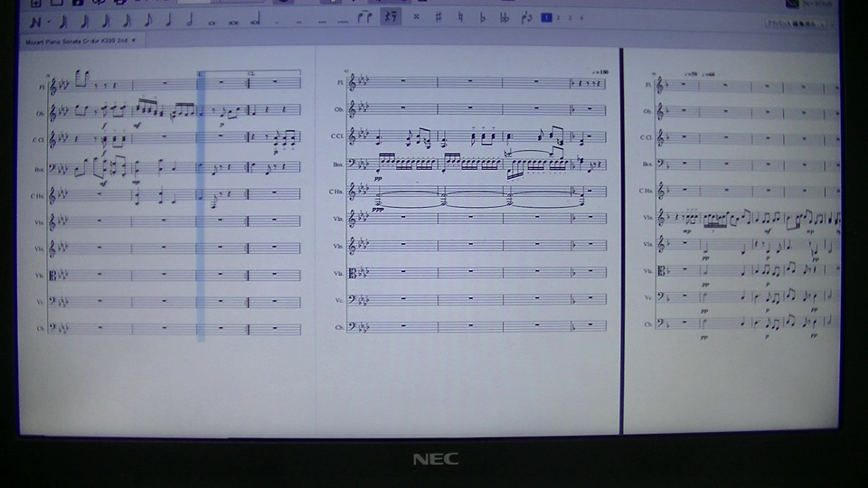868x488 pixels.
Task: Apply the natural accidental
Action: 460,17
